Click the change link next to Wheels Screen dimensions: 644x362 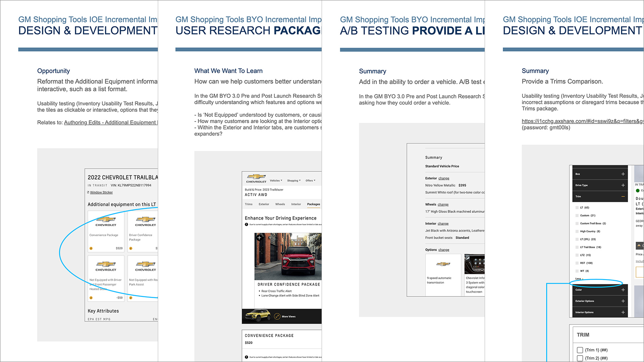(443, 205)
